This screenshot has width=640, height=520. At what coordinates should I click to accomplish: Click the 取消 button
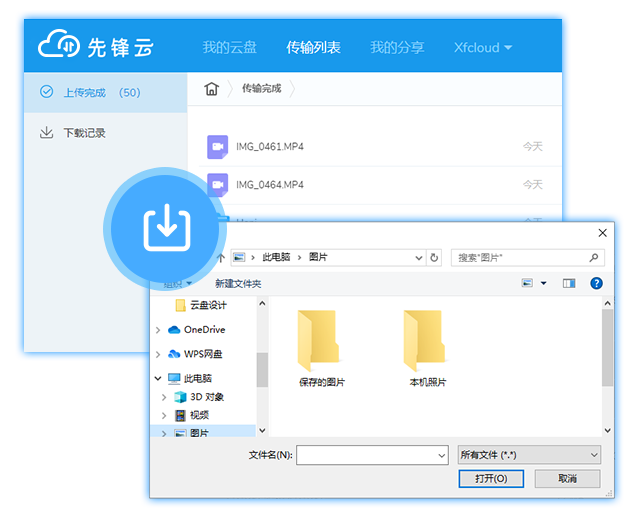coord(567,479)
